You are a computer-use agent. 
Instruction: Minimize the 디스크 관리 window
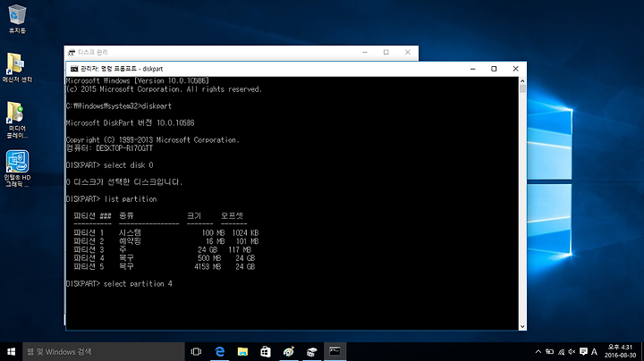click(x=365, y=52)
